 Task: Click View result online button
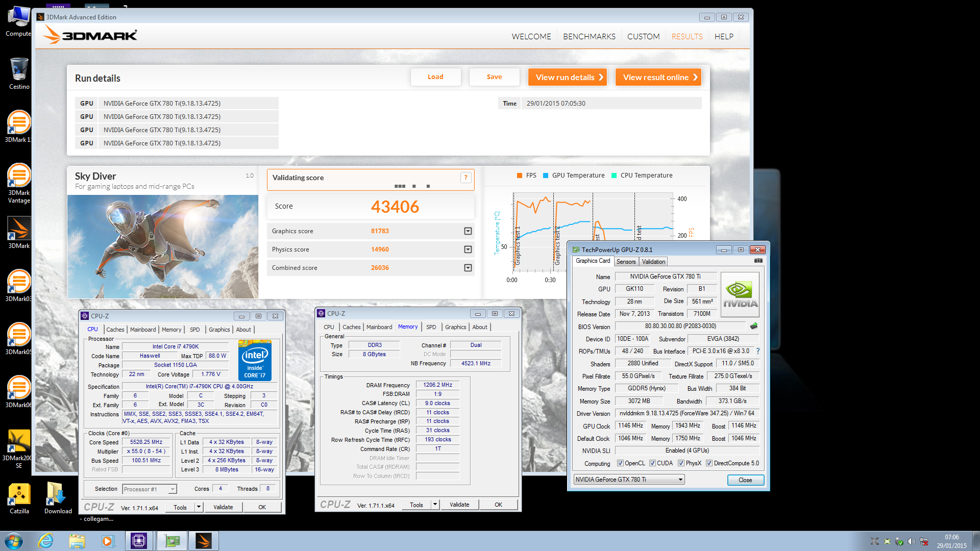pos(658,77)
